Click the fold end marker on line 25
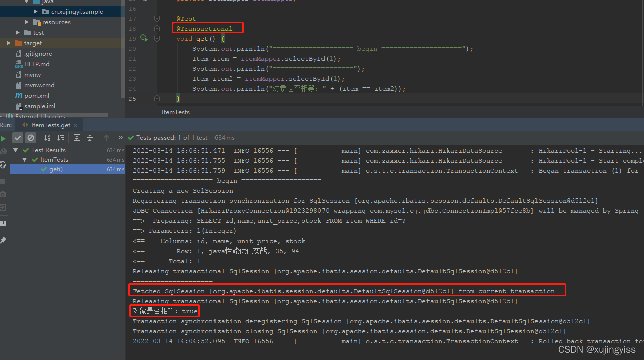The height and width of the screenshot is (360, 644). tap(157, 98)
